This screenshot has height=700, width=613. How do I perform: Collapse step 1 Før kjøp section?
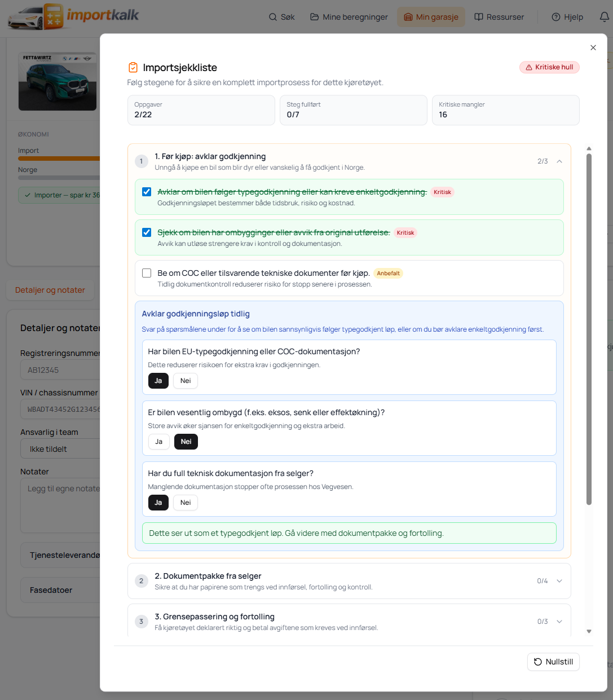click(x=559, y=161)
